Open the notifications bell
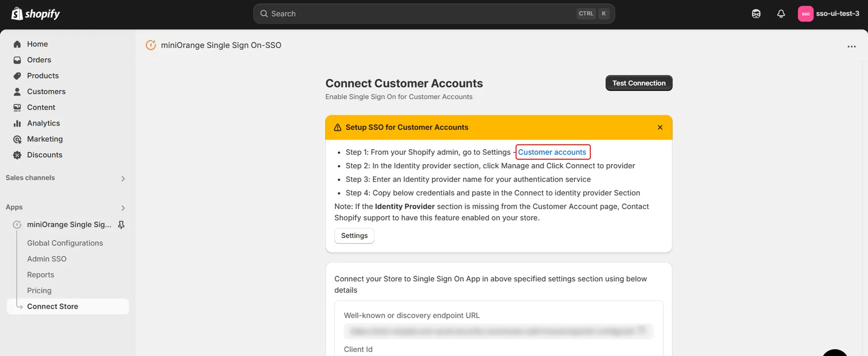 [781, 14]
